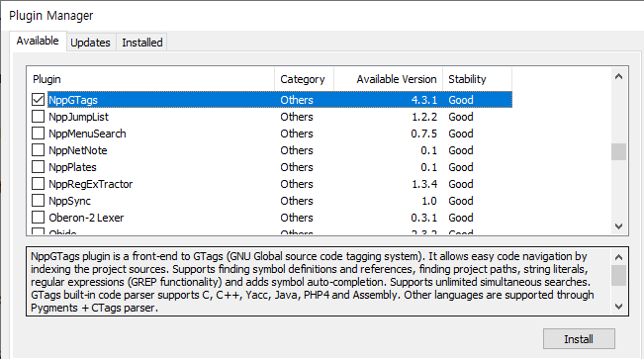Click the plugin list scrollbar thumb
The image size is (644, 359).
point(618,151)
